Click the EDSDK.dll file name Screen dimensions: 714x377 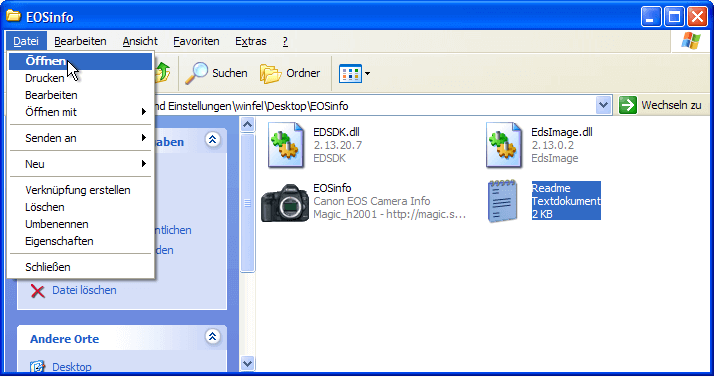tap(336, 132)
